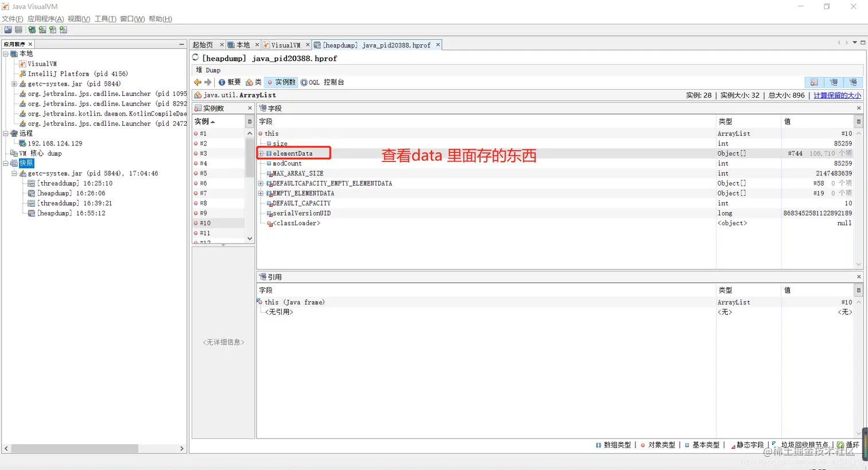Click the IntelliJ Platform process icon
Screen dimensions: 868x470
coord(23,74)
